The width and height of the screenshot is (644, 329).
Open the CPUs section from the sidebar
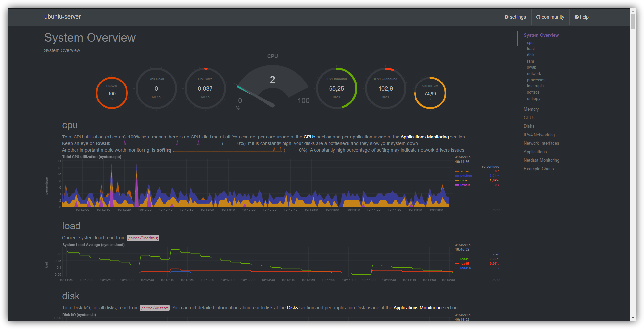coord(529,118)
